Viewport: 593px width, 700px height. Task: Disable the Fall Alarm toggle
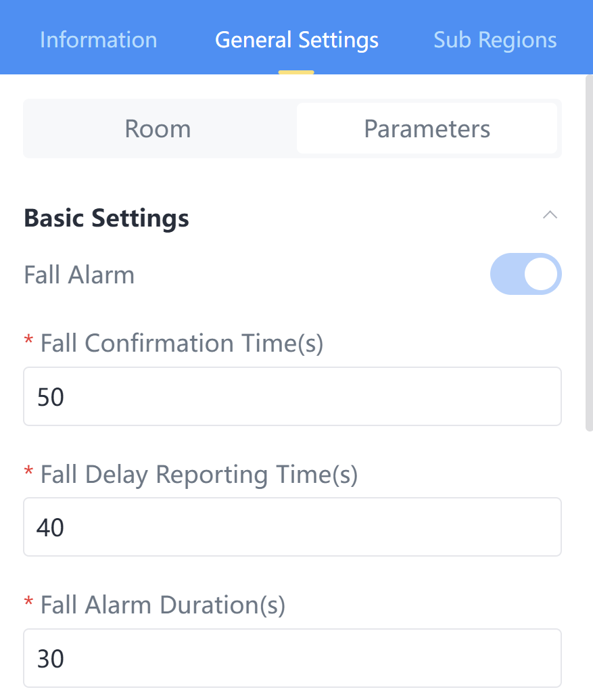pyautogui.click(x=525, y=274)
